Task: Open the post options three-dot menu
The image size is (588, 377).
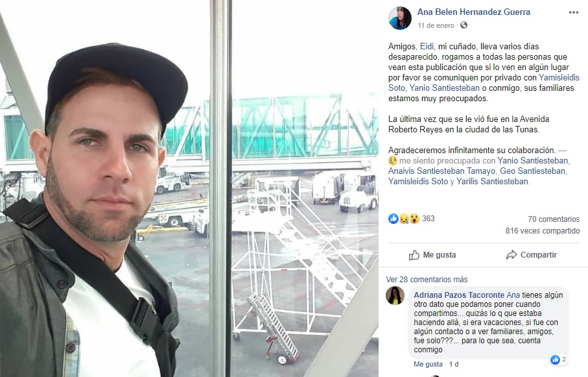Action: (x=573, y=12)
